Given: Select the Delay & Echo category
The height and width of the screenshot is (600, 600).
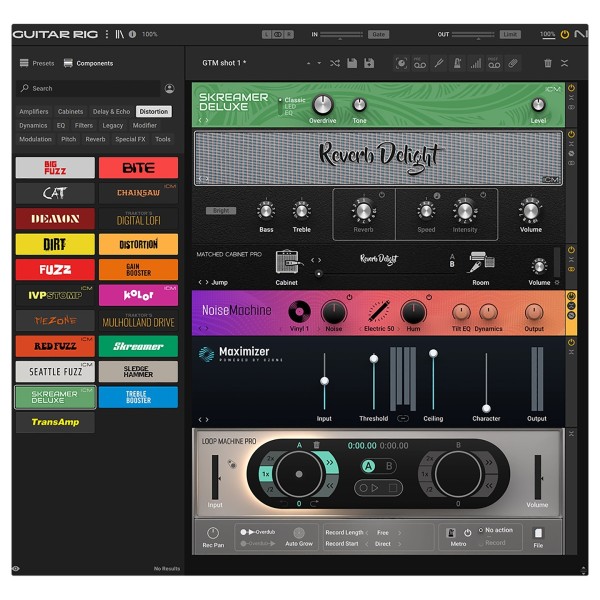Looking at the screenshot, I should (111, 111).
